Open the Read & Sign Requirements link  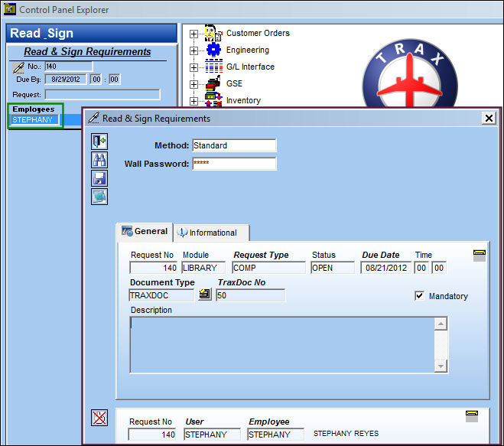point(87,51)
